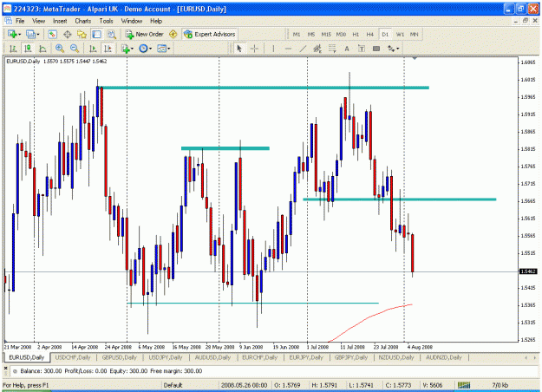Toggle the Market Watch window icon
The height and width of the screenshot is (392, 542).
52,34
